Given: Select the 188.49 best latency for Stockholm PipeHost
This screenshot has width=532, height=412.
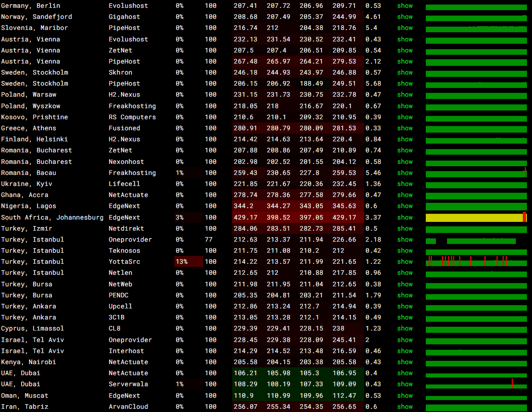Looking at the screenshot, I should click(311, 84).
